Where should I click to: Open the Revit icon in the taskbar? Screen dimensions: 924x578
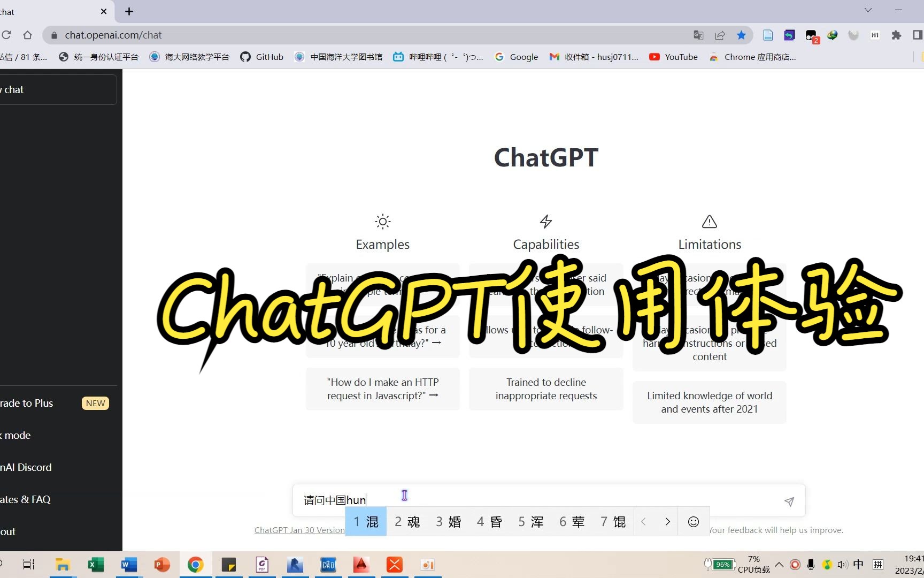coord(295,565)
